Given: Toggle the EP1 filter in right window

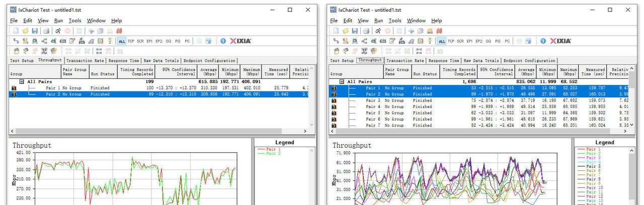Looking at the screenshot, I should [x=469, y=41].
